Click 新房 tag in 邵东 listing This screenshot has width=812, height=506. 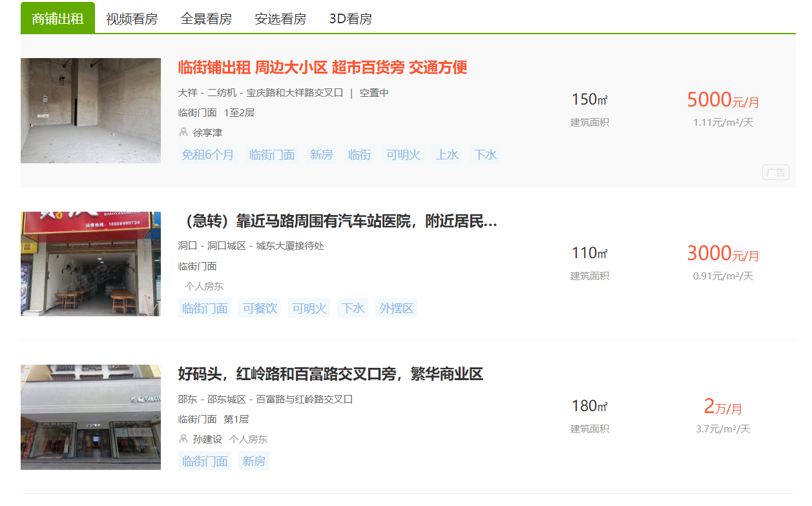point(254,461)
